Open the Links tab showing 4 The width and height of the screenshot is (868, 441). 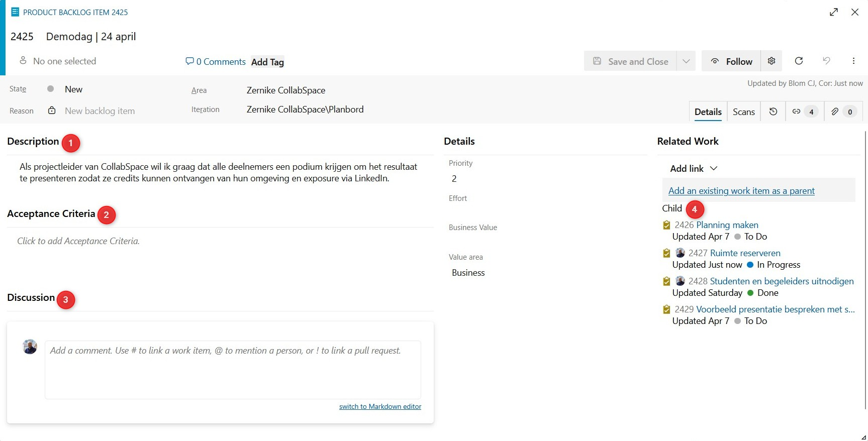pyautogui.click(x=805, y=112)
